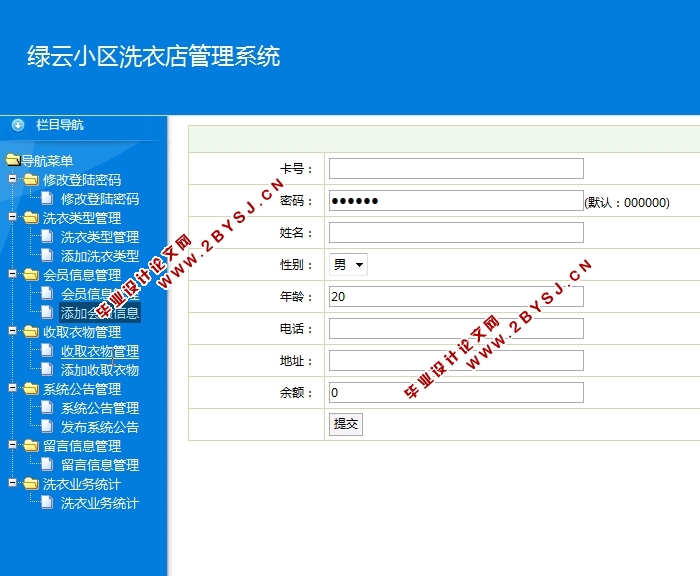Click the 会员信息管理 group label

coord(82,275)
